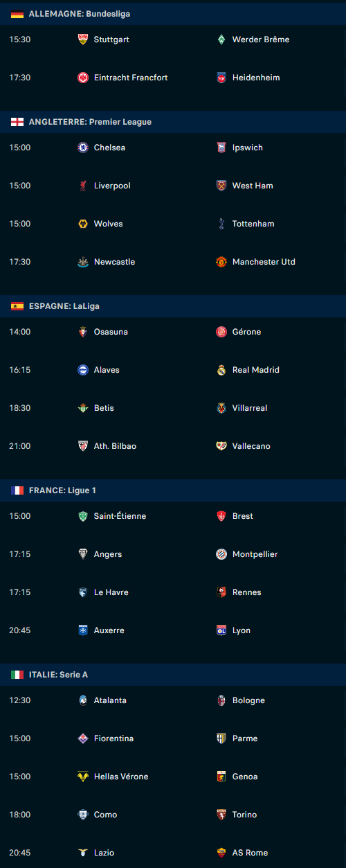Image resolution: width=346 pixels, height=868 pixels.
Task: Open the ITALIE: Serie A header
Action: (173, 675)
